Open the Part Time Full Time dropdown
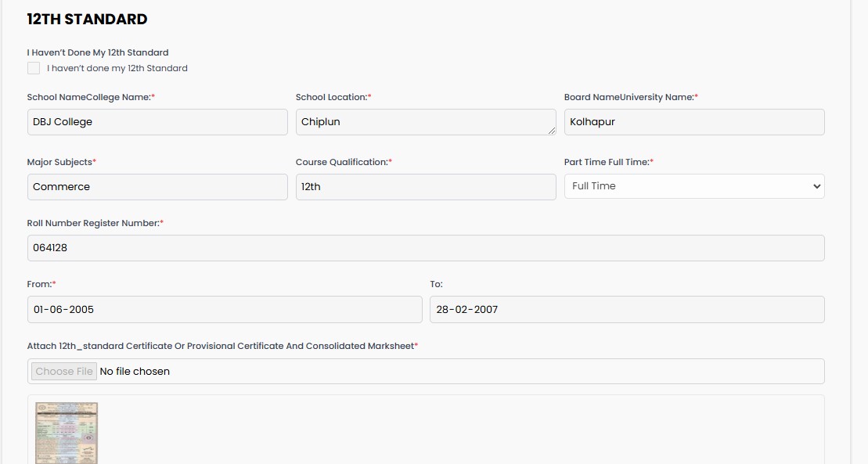 click(x=693, y=186)
